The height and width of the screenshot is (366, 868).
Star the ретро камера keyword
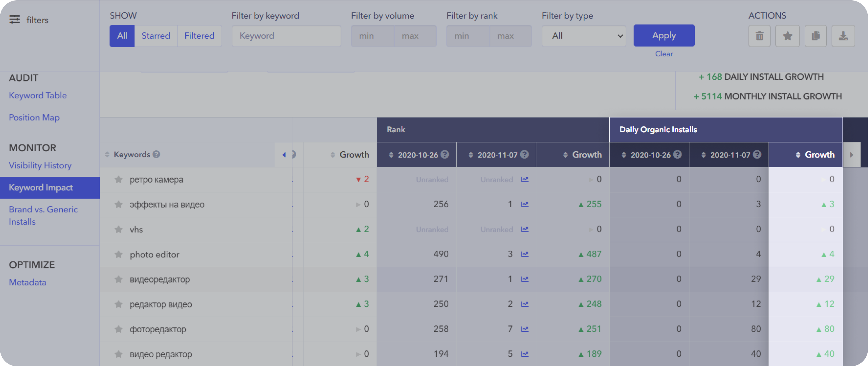pyautogui.click(x=118, y=180)
